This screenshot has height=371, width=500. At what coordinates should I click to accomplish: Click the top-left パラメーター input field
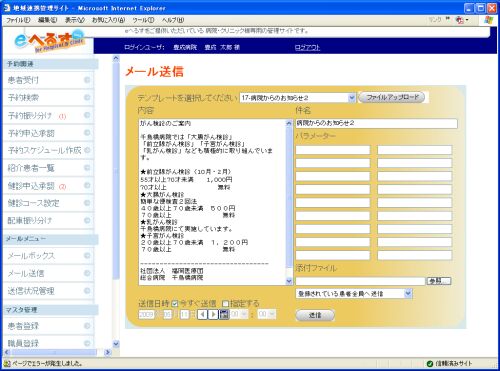[x=333, y=150]
